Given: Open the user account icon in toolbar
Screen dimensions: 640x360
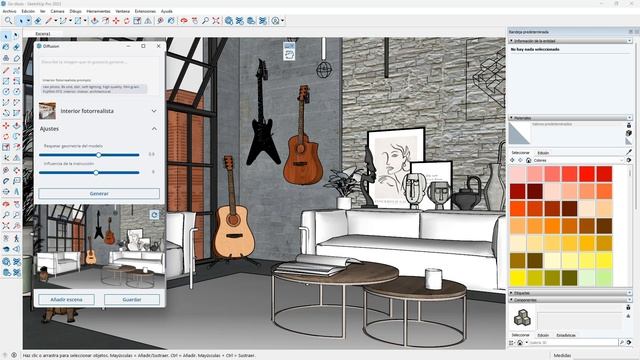Looking at the screenshot, I should pyautogui.click(x=276, y=20).
